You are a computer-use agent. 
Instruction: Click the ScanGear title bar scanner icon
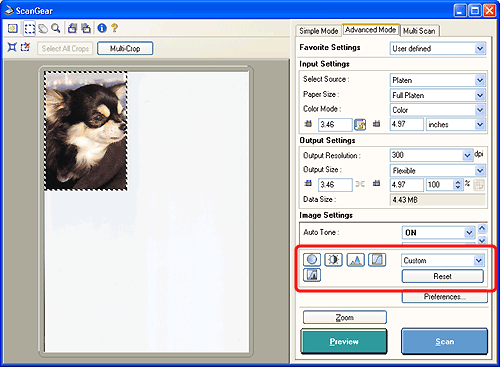9,10
